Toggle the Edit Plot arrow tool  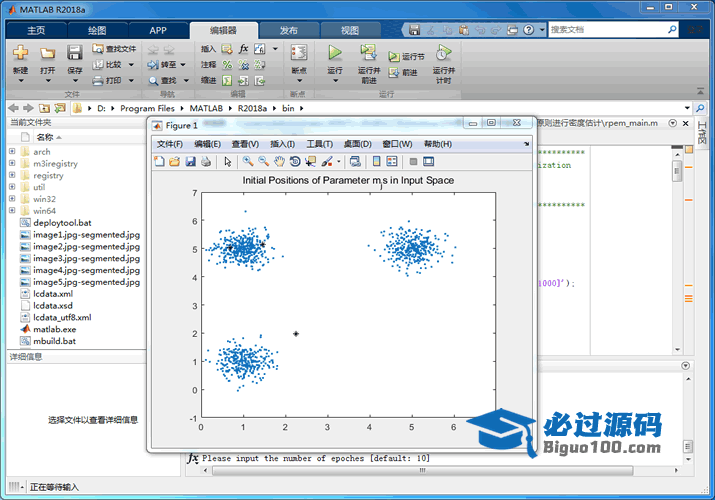pos(227,161)
